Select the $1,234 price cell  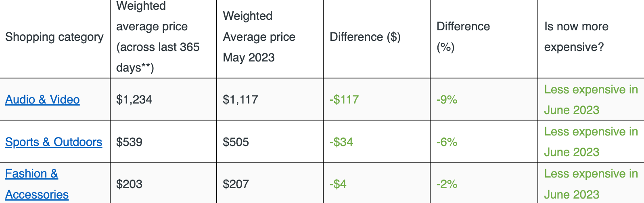[x=134, y=99]
